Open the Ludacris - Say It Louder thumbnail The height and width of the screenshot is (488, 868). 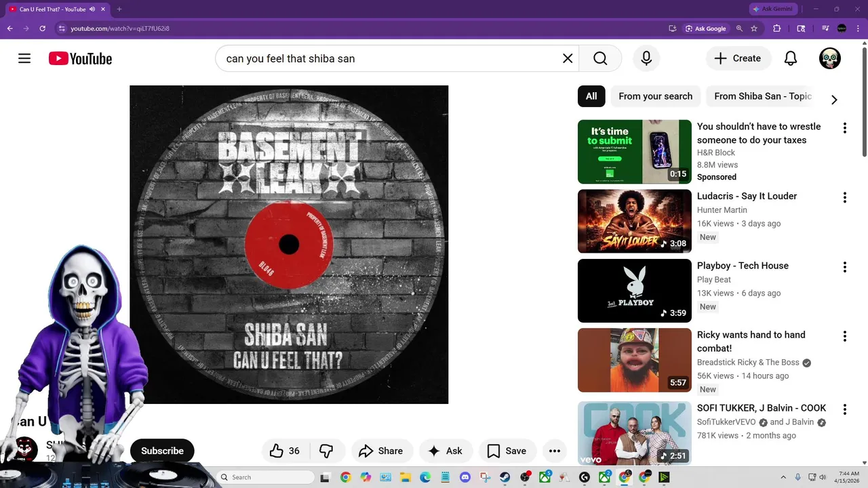point(635,221)
